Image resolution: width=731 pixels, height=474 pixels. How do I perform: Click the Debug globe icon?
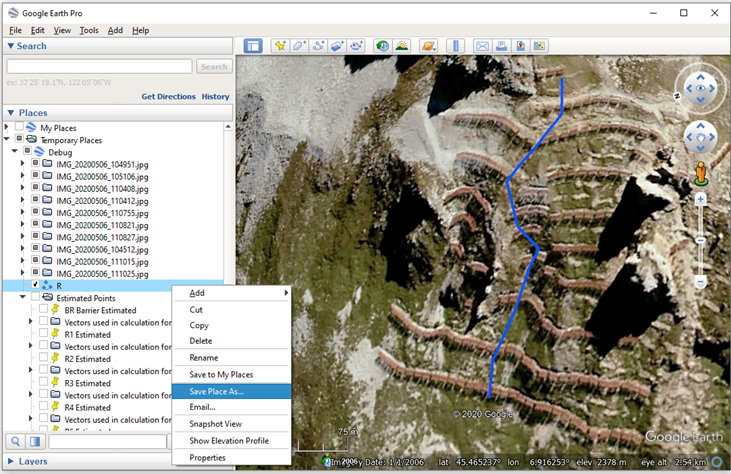(39, 151)
